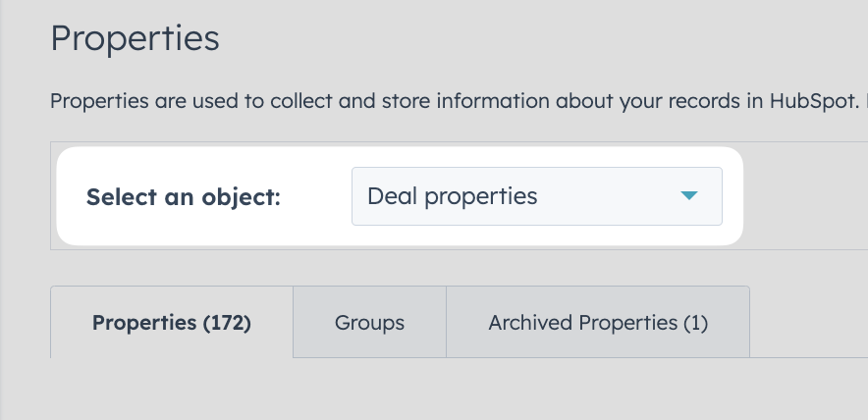The image size is (868, 420).
Task: Click empty space right of Archived Properties tab
Action: (808, 322)
